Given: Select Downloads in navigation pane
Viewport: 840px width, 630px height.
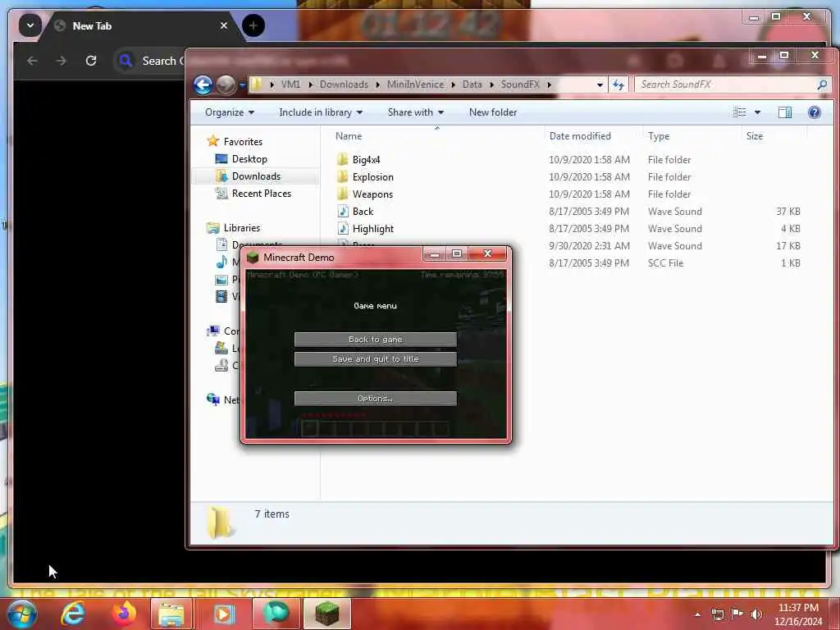Looking at the screenshot, I should point(256,176).
